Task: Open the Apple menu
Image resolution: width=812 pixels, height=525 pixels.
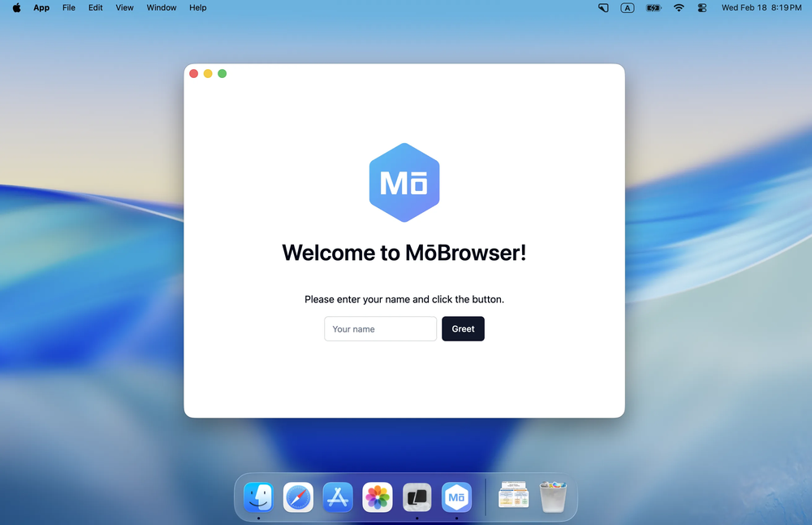Action: pos(15,7)
